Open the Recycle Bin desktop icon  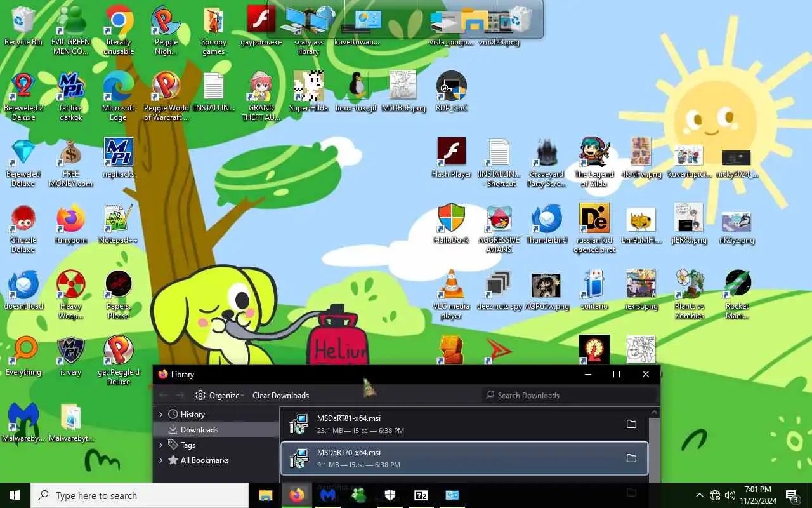tap(23, 26)
